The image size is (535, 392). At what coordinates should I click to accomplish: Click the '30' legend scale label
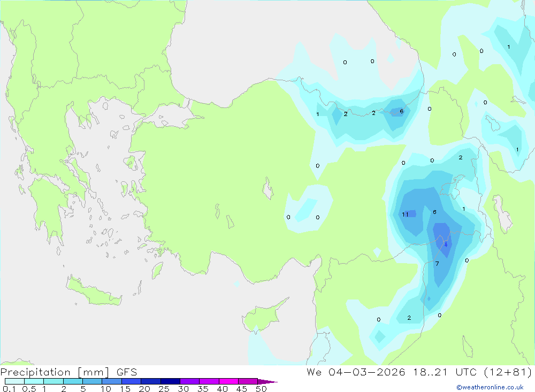coord(183,389)
